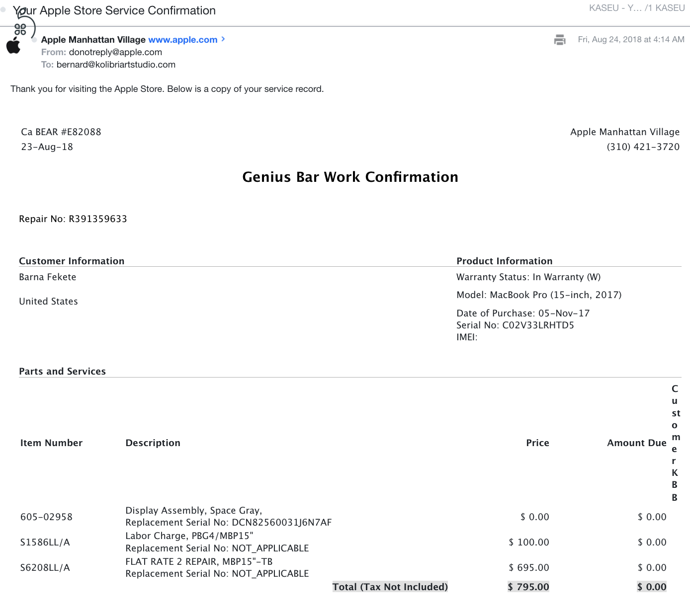Click the Item Number column header
This screenshot has height=616, width=690.
tap(52, 443)
